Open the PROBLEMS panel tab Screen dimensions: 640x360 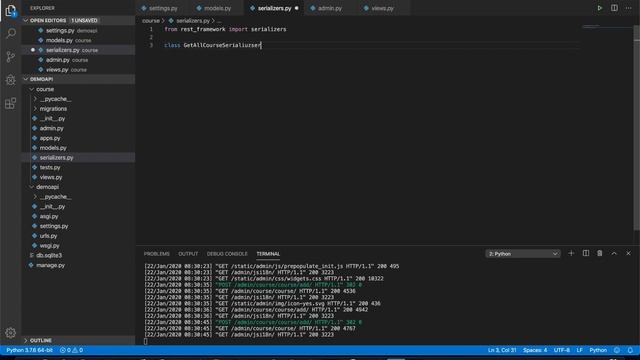(x=156, y=254)
